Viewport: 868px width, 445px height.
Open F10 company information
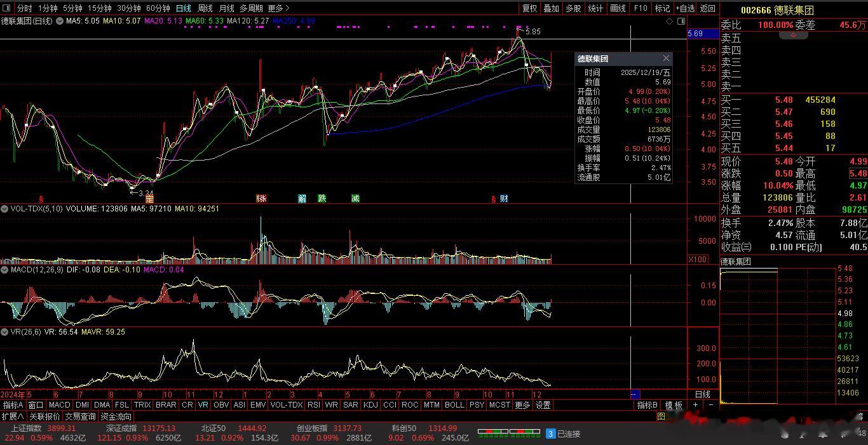pos(641,8)
